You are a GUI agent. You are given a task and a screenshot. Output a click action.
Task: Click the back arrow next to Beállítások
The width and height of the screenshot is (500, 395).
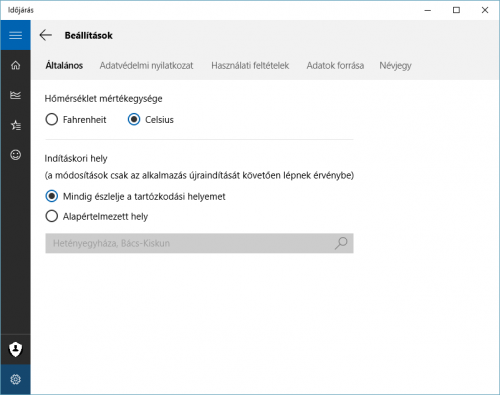(x=46, y=35)
